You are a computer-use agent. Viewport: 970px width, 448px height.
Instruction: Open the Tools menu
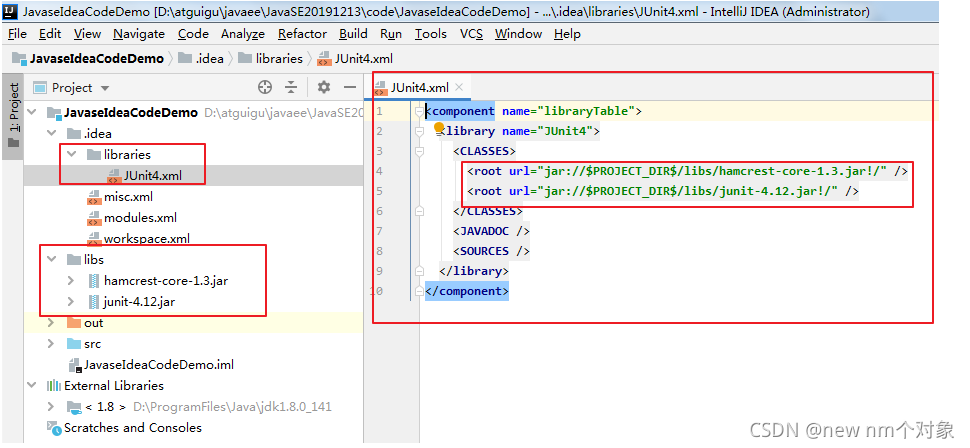tap(431, 34)
